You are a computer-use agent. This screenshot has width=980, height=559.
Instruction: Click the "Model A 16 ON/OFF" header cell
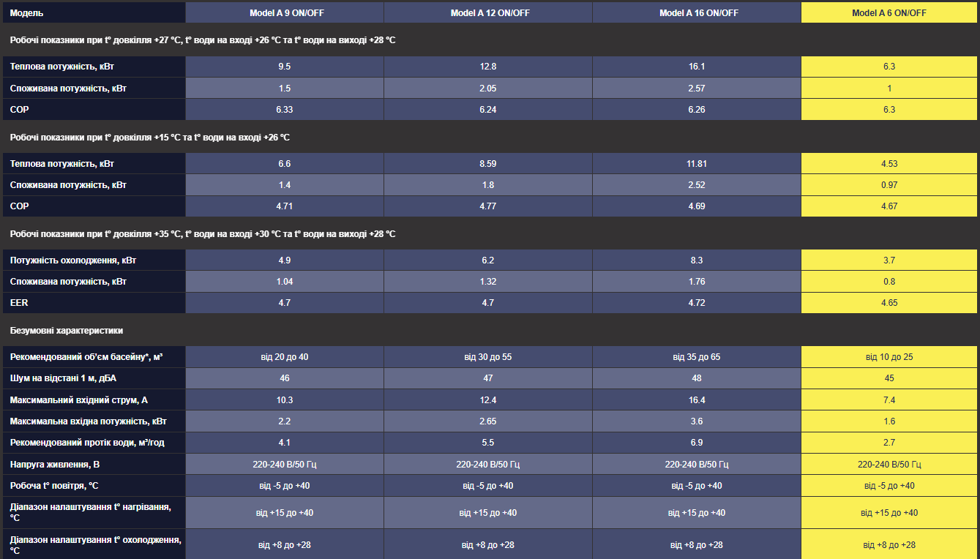coord(697,13)
